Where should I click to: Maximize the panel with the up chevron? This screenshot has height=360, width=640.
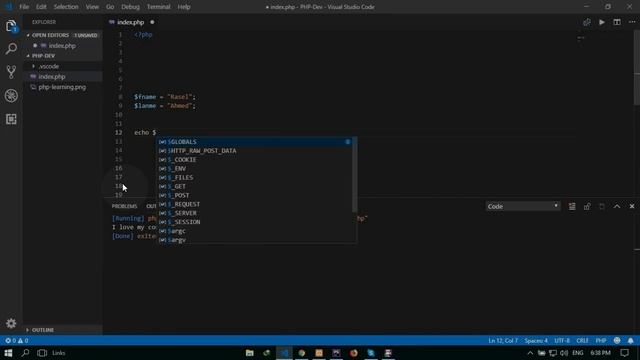click(617, 207)
